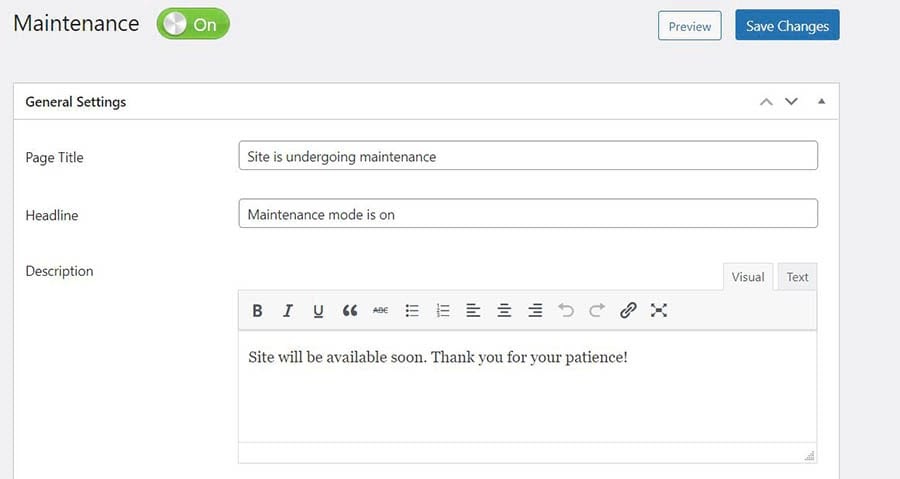Toggle fullscreen distraction-free editor mode
The height and width of the screenshot is (479, 900).
pyautogui.click(x=659, y=311)
